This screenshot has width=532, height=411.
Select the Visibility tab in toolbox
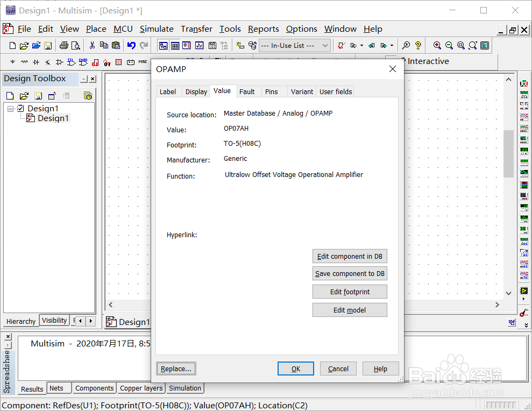click(54, 321)
